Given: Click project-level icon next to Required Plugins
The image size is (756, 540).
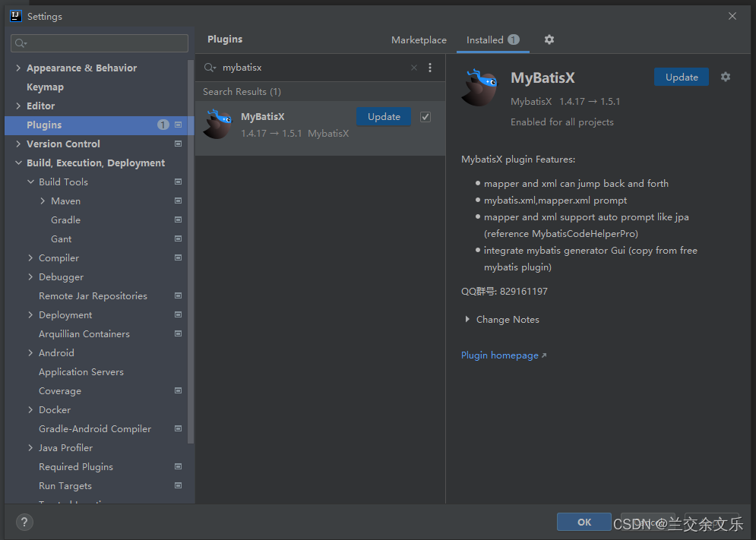Looking at the screenshot, I should 178,467.
